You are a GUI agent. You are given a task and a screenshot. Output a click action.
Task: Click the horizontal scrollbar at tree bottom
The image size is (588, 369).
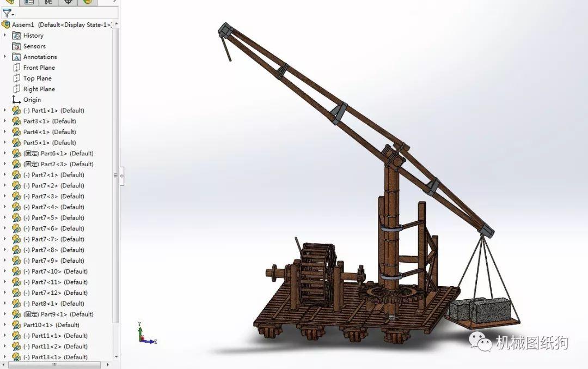coord(54,365)
